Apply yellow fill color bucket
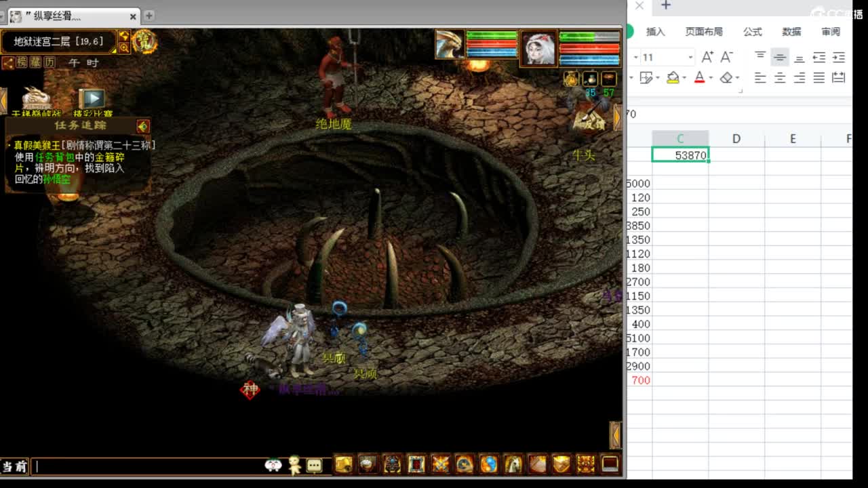Screen dimensions: 868x488 pos(673,78)
